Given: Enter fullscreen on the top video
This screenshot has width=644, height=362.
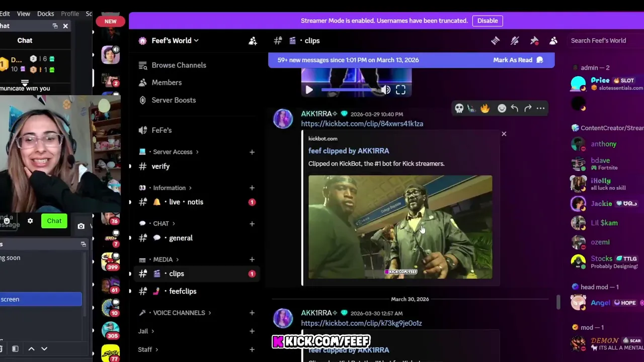Looking at the screenshot, I should (400, 90).
